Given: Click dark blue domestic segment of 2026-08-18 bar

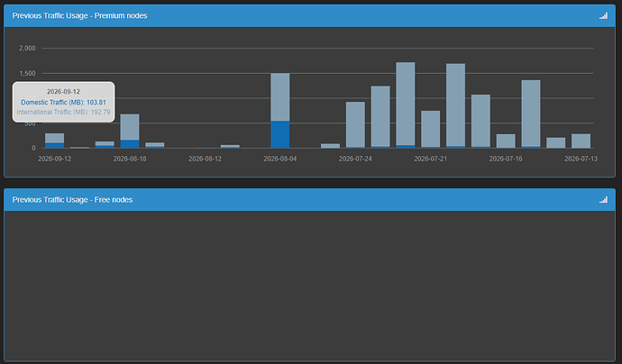Looking at the screenshot, I should [x=130, y=144].
